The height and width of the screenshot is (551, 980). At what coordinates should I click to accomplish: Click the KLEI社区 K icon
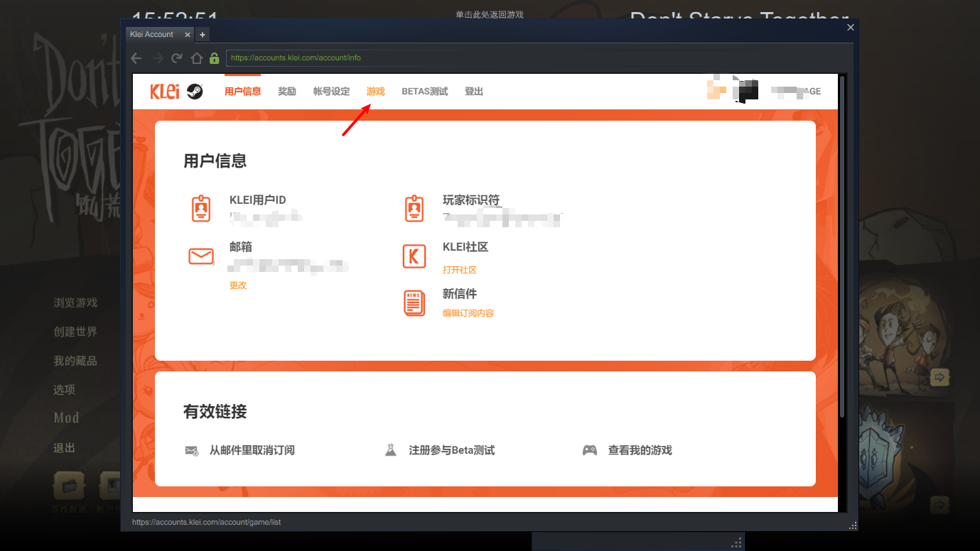[x=414, y=256]
